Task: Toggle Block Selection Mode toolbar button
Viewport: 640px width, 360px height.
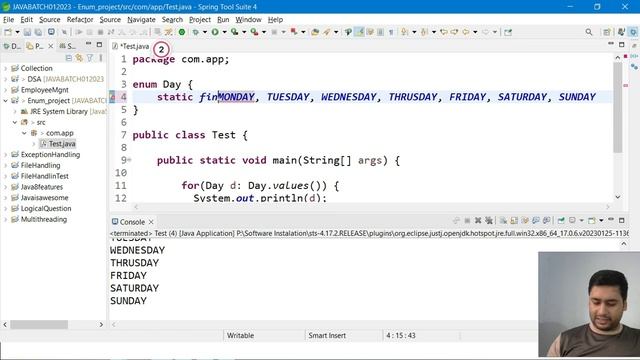Action: 380,32
